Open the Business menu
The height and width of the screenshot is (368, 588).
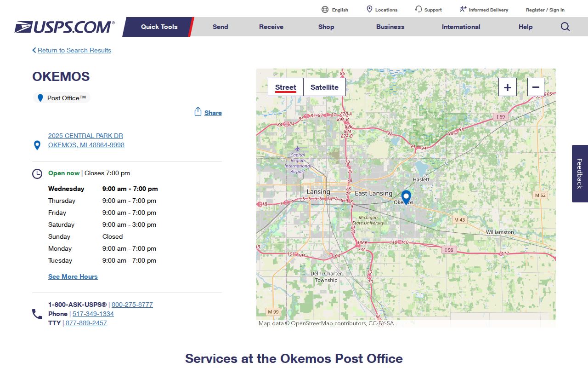point(390,27)
